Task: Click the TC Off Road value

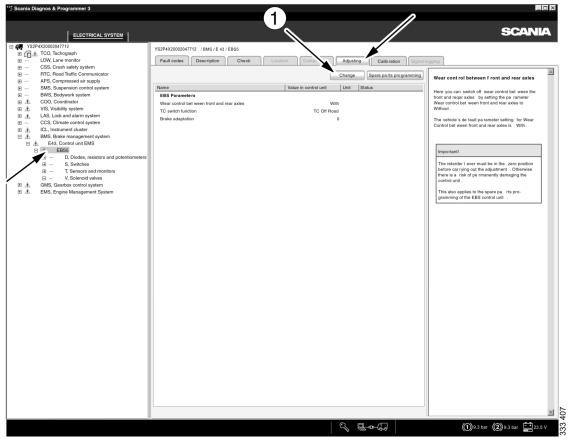Action: (x=326, y=111)
